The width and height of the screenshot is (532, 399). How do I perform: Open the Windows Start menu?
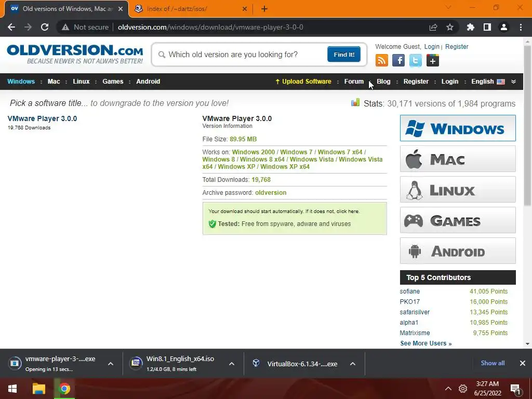pos(12,389)
